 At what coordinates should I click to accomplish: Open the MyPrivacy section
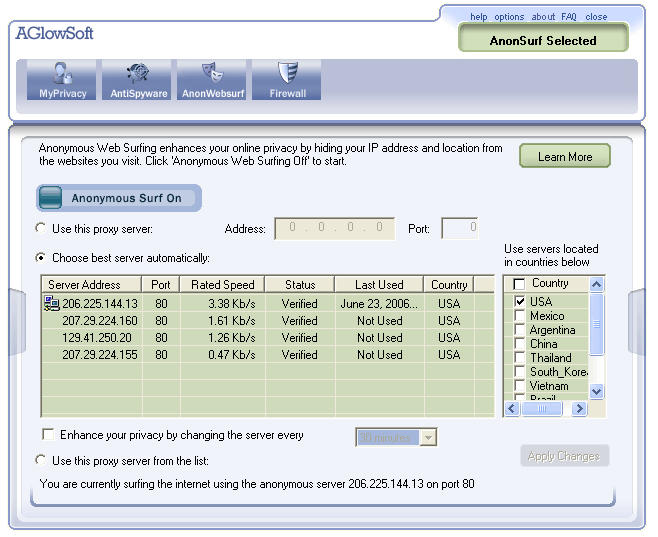(62, 80)
